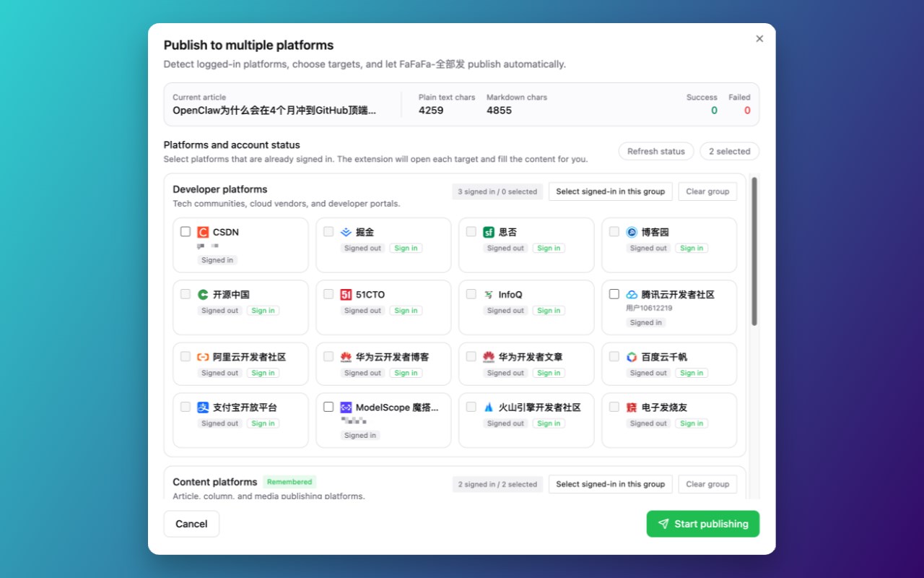Click the 51CTO red logo icon
The image size is (924, 578).
point(346,294)
